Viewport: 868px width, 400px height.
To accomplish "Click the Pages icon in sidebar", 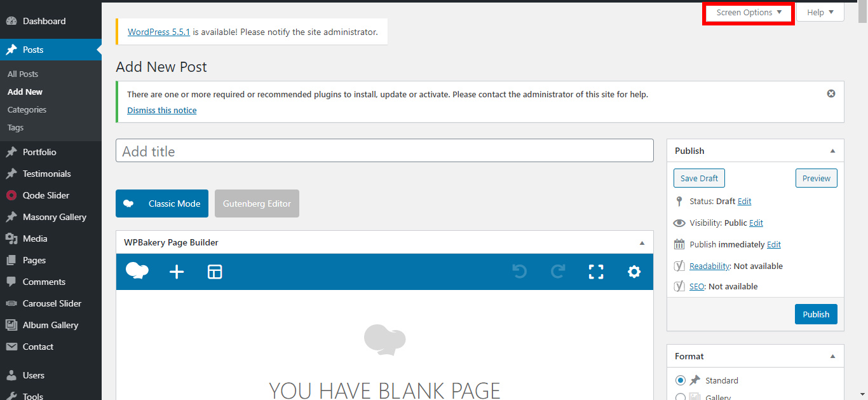I will (11, 260).
